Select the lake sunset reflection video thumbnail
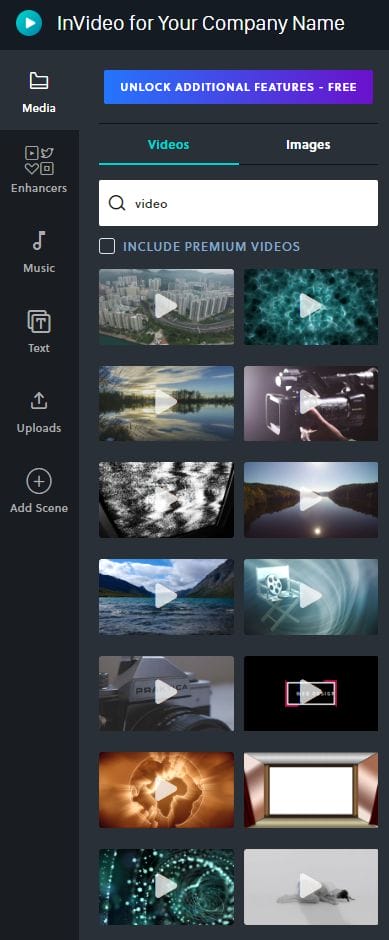The image size is (389, 940). click(x=166, y=403)
